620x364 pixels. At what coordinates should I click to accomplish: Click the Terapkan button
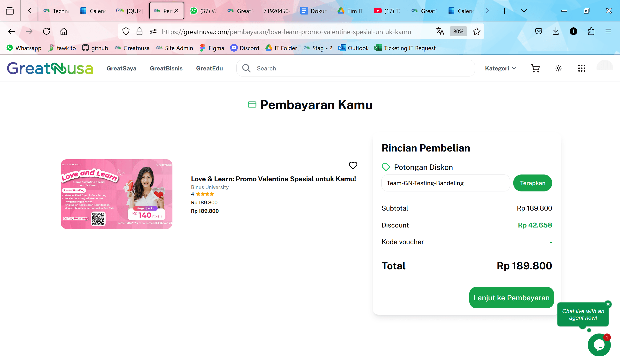[532, 183]
